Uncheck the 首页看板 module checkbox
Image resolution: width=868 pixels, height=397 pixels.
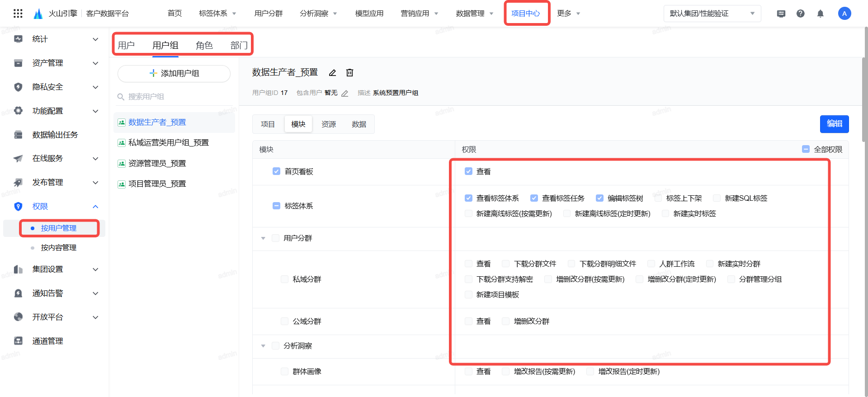pos(276,171)
